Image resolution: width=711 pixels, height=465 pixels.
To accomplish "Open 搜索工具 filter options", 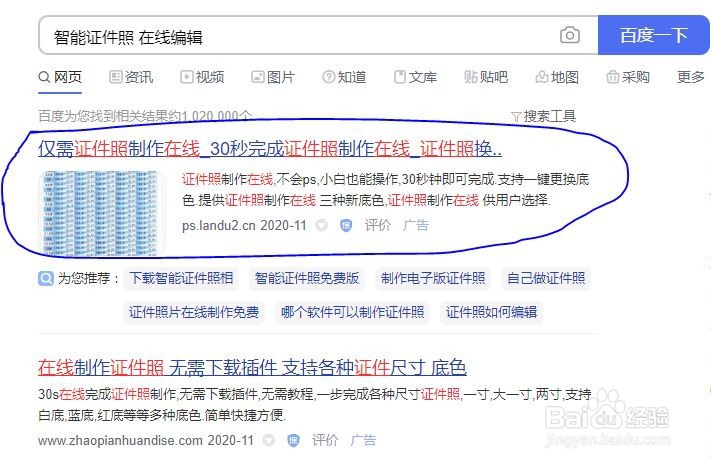I will coord(543,117).
